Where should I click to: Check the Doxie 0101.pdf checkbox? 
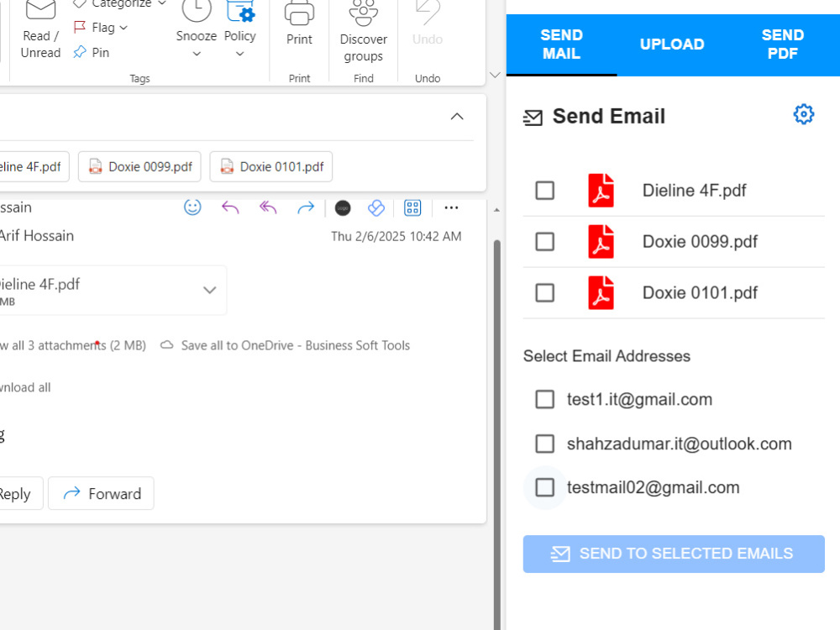pos(545,293)
